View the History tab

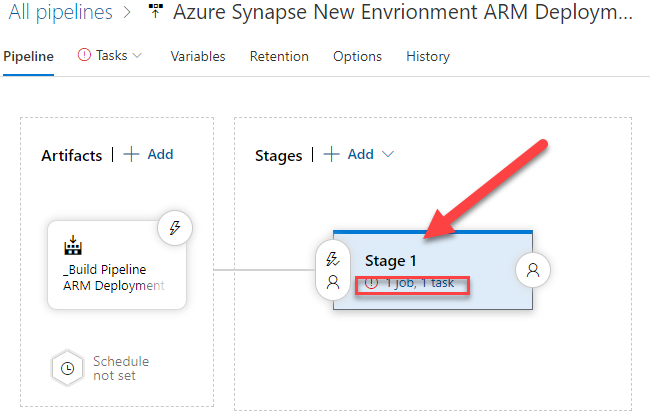(x=428, y=57)
